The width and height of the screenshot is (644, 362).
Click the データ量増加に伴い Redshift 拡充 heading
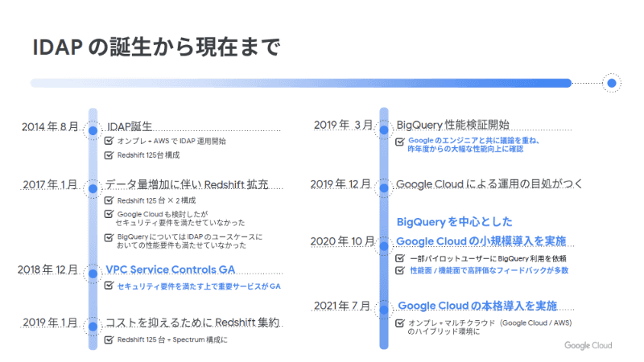click(x=187, y=185)
